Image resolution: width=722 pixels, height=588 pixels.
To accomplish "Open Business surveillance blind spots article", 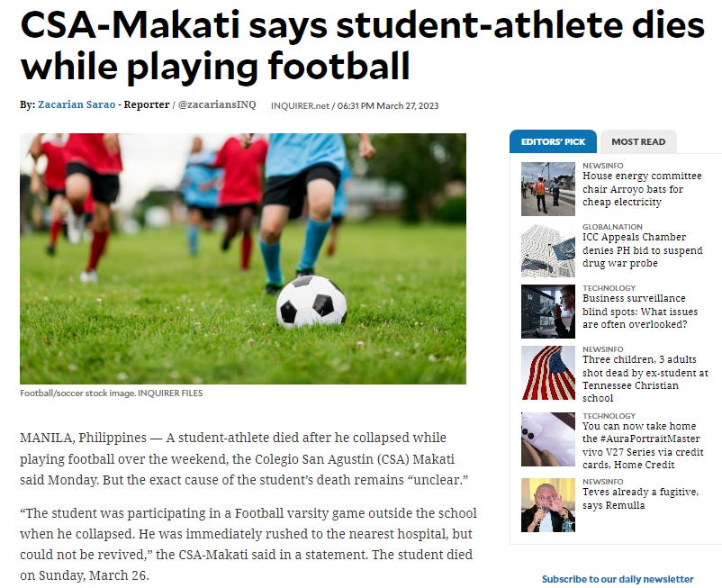I will pos(640,312).
